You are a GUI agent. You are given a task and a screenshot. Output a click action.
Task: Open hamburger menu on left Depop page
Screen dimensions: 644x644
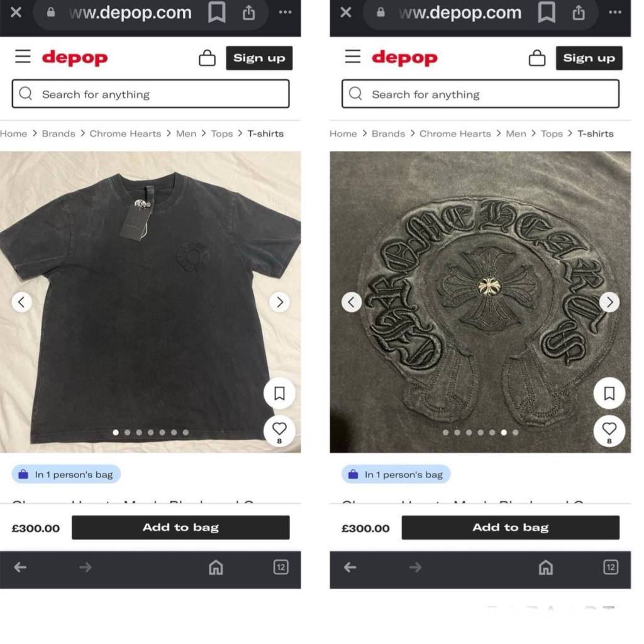(x=23, y=57)
